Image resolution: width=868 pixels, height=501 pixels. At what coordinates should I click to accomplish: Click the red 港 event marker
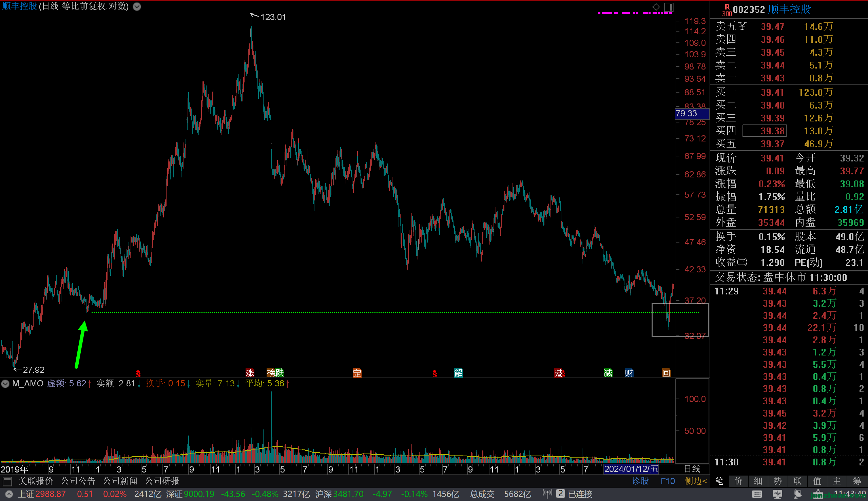click(558, 373)
